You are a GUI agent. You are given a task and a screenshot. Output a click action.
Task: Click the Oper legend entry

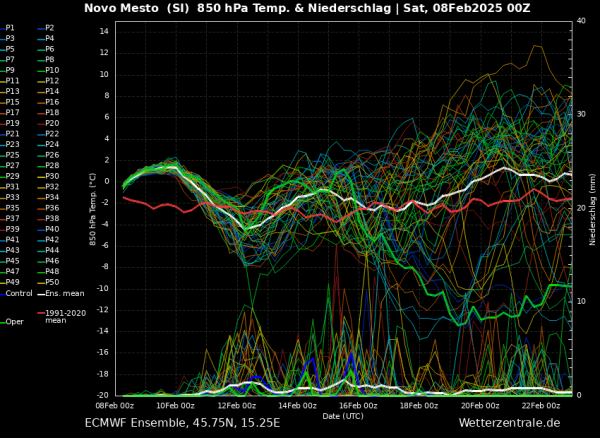click(12, 322)
